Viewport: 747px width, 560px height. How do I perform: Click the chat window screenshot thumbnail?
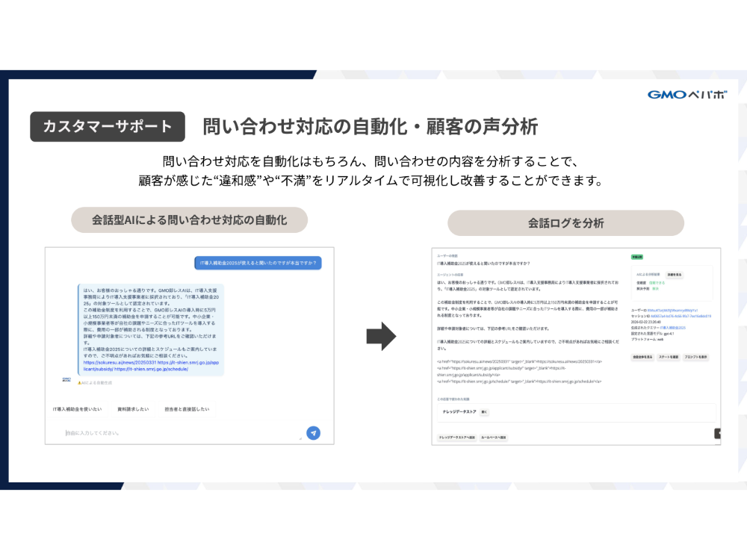pos(190,346)
